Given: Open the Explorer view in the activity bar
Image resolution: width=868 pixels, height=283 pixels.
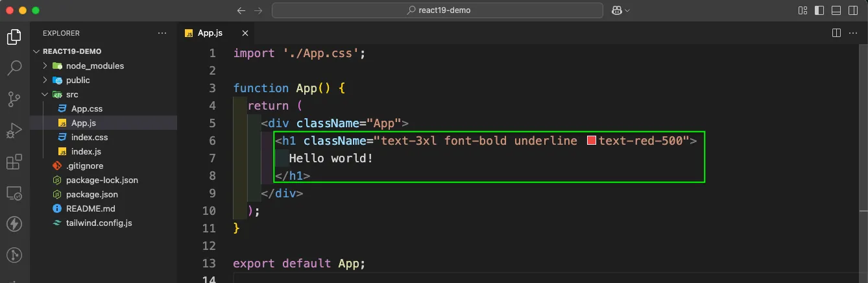Looking at the screenshot, I should (14, 37).
